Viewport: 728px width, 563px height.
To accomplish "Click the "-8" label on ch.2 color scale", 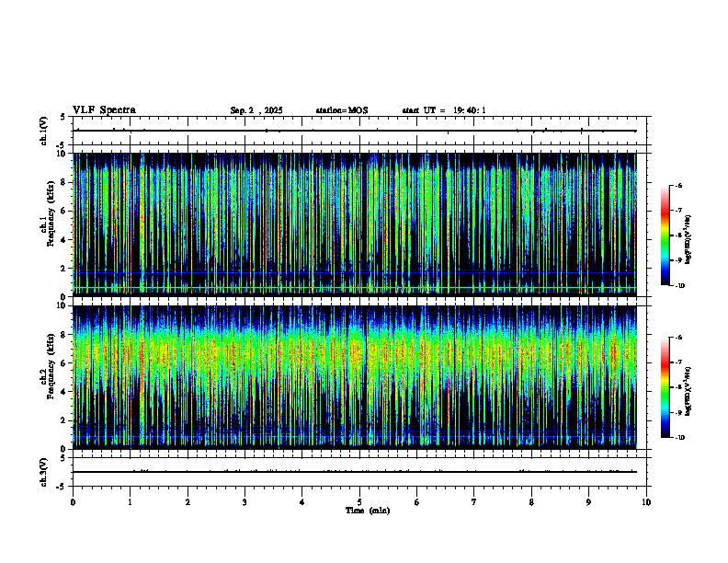I will [x=678, y=387].
